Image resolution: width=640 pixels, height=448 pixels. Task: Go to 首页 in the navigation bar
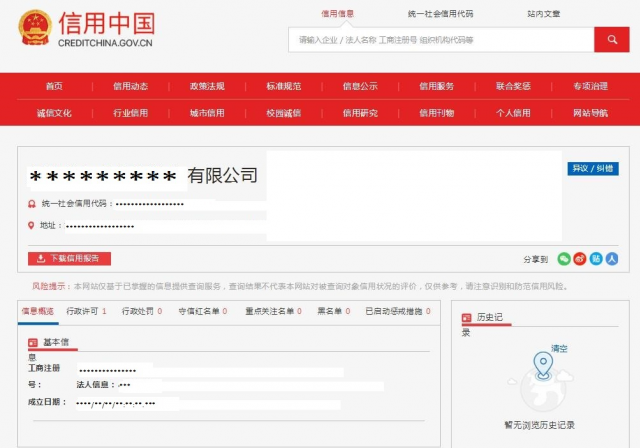tap(54, 86)
